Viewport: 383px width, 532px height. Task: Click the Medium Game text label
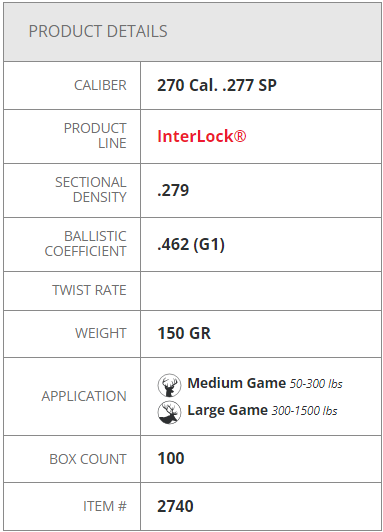click(x=237, y=383)
